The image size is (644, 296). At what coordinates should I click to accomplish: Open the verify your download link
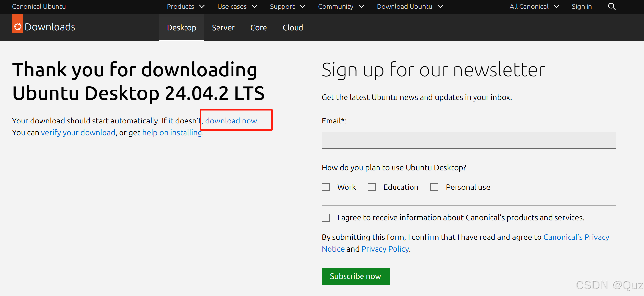(x=78, y=133)
